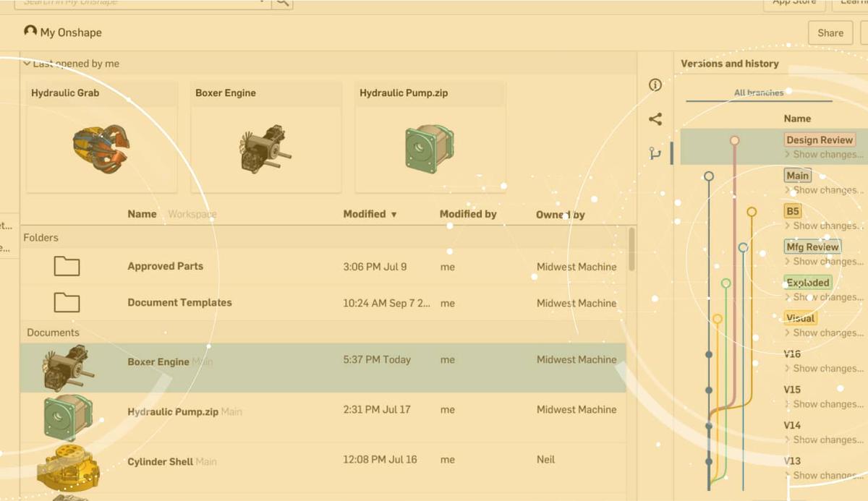Collapse the Last opened by me section
This screenshot has height=501, width=868.
pyautogui.click(x=26, y=64)
